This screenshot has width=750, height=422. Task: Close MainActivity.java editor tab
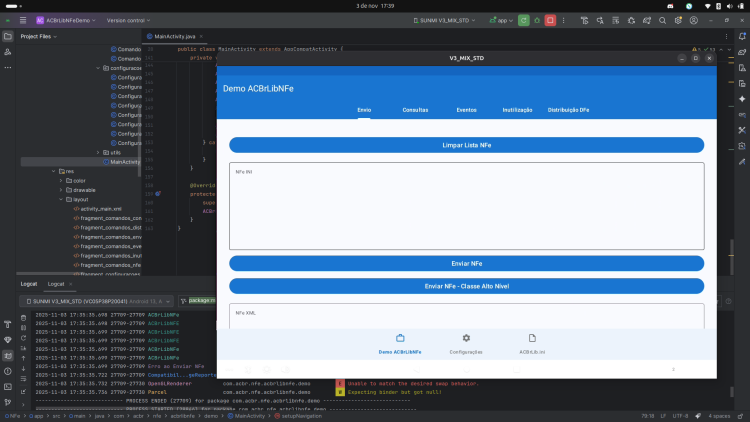[201, 36]
